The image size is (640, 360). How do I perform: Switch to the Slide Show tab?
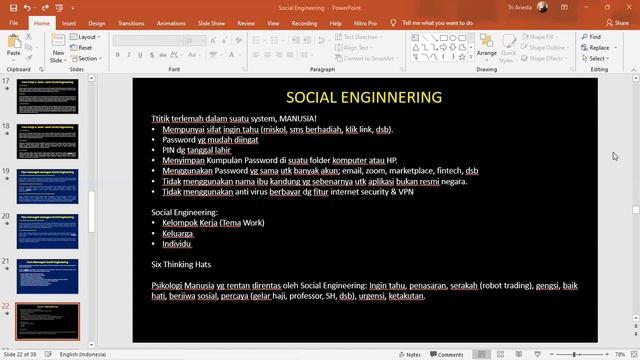click(211, 23)
